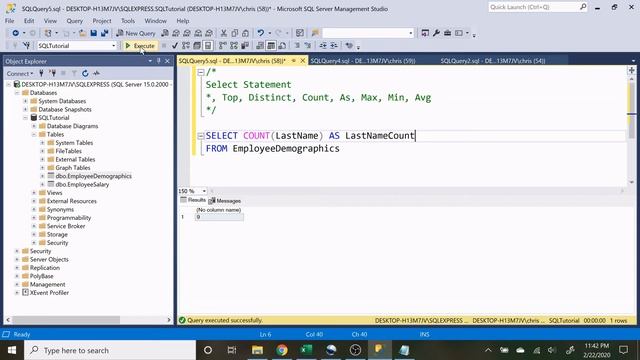
Task: Click Activity Monitor icon in Object Explorer
Action: [96, 73]
